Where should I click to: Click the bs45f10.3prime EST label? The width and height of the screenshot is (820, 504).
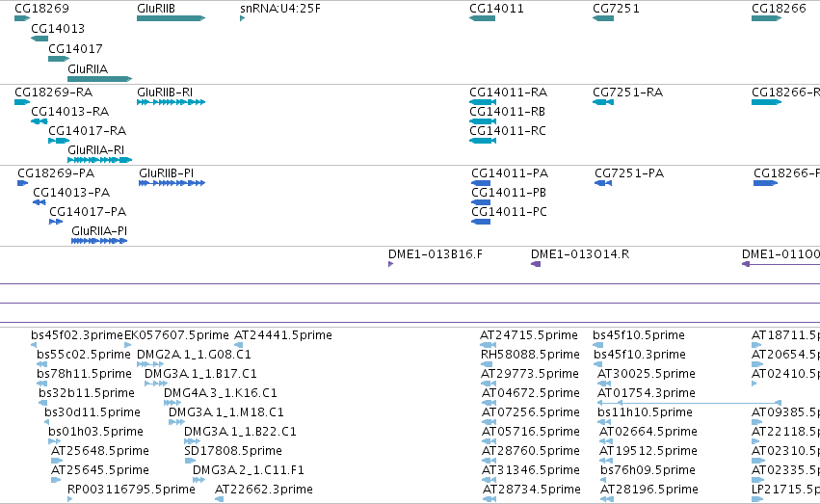point(640,355)
